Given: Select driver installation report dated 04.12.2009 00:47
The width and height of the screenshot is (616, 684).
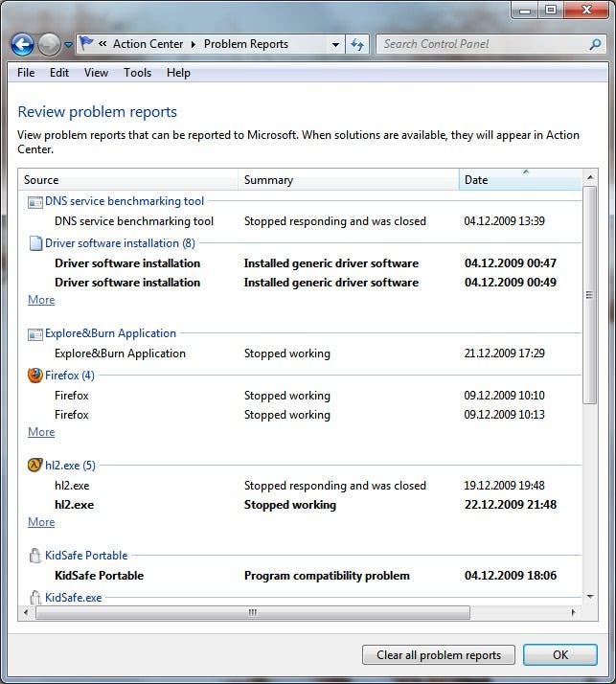Looking at the screenshot, I should [x=300, y=263].
